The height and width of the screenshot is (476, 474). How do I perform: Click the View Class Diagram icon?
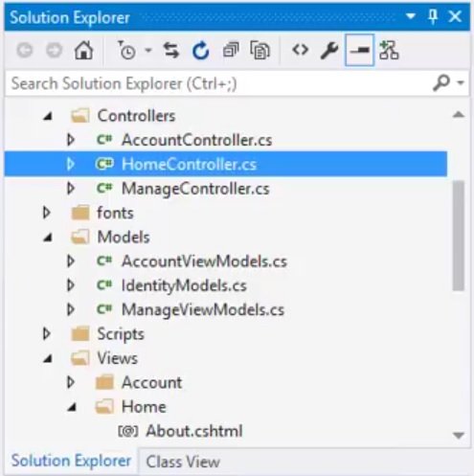[389, 50]
